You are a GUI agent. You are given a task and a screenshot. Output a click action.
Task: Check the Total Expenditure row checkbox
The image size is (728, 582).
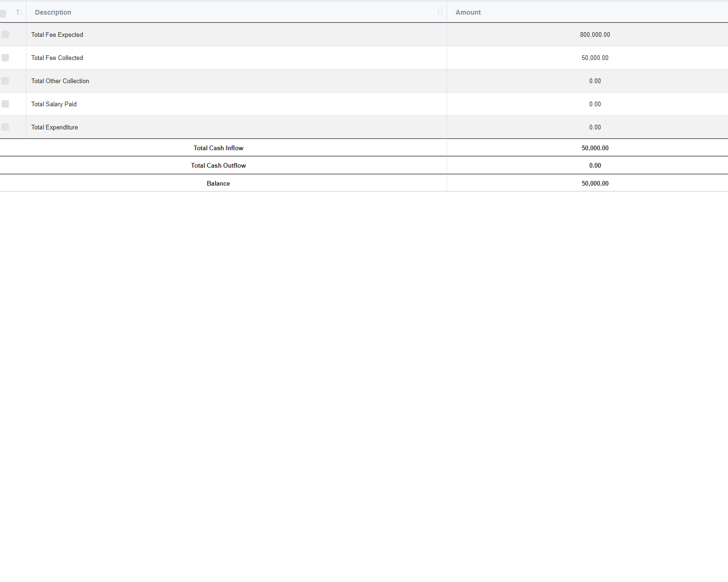coord(5,127)
